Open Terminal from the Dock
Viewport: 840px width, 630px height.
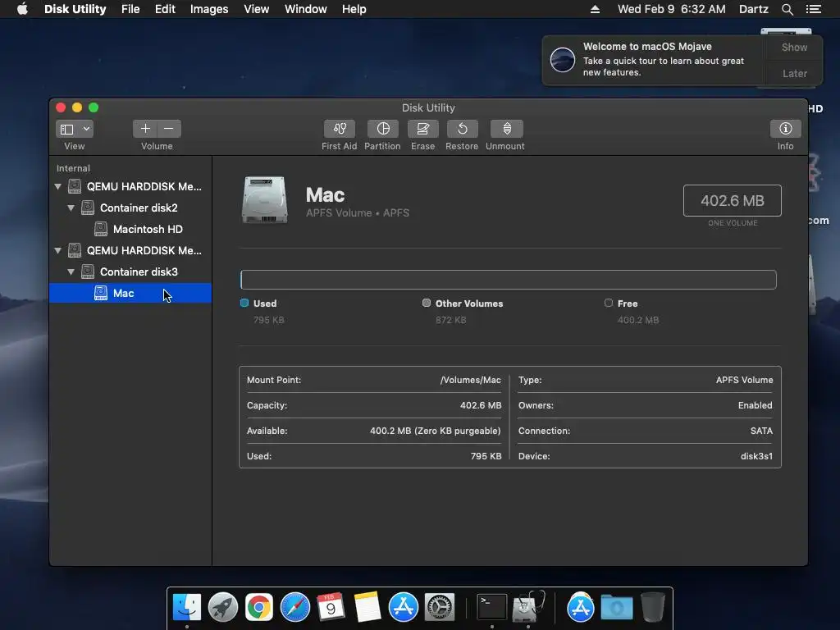[x=492, y=608]
